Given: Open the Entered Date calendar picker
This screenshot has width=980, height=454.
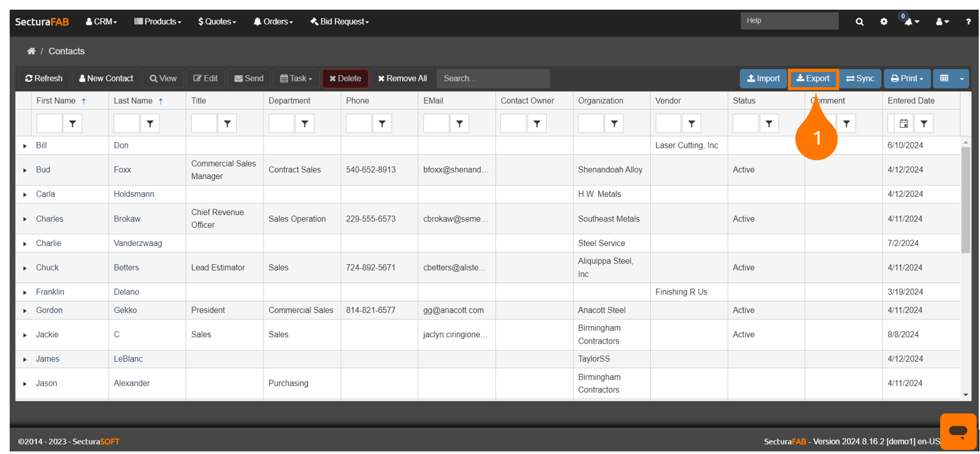Looking at the screenshot, I should (904, 123).
